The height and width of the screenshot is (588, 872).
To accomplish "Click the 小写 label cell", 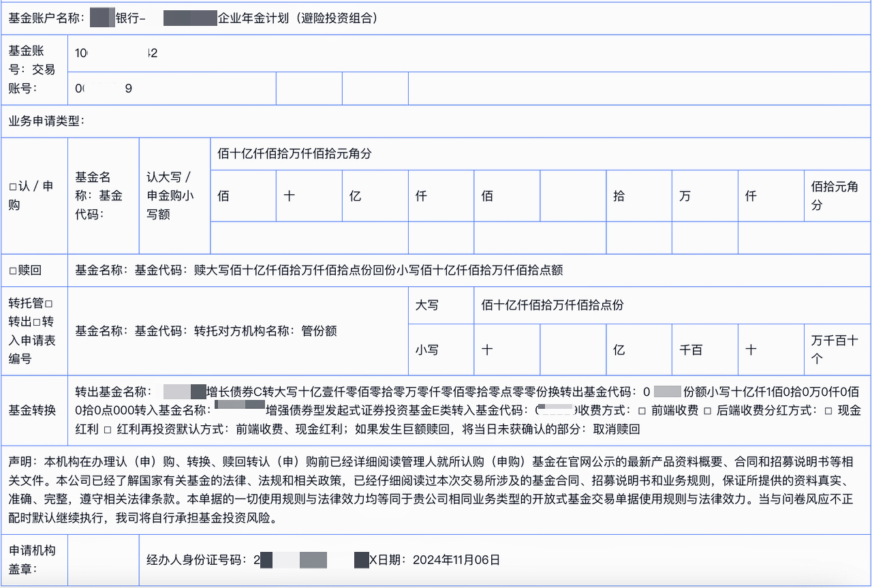I will click(x=441, y=350).
